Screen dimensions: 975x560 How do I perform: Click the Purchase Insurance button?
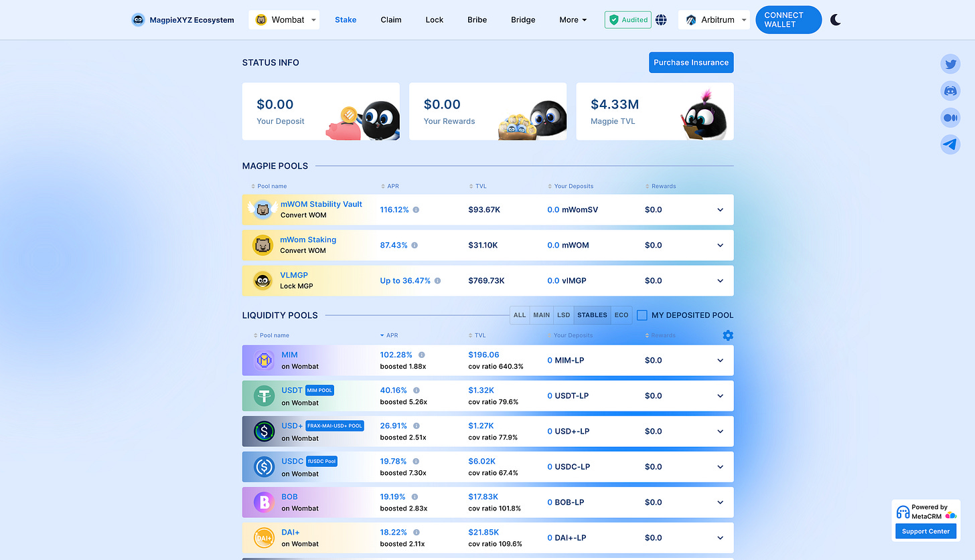(x=691, y=63)
